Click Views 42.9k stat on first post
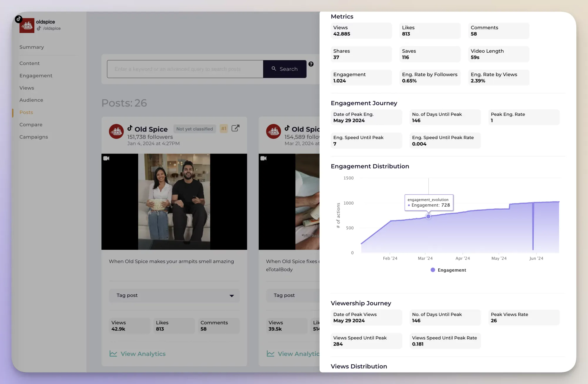Viewport: 588px width, 384px height. click(129, 326)
